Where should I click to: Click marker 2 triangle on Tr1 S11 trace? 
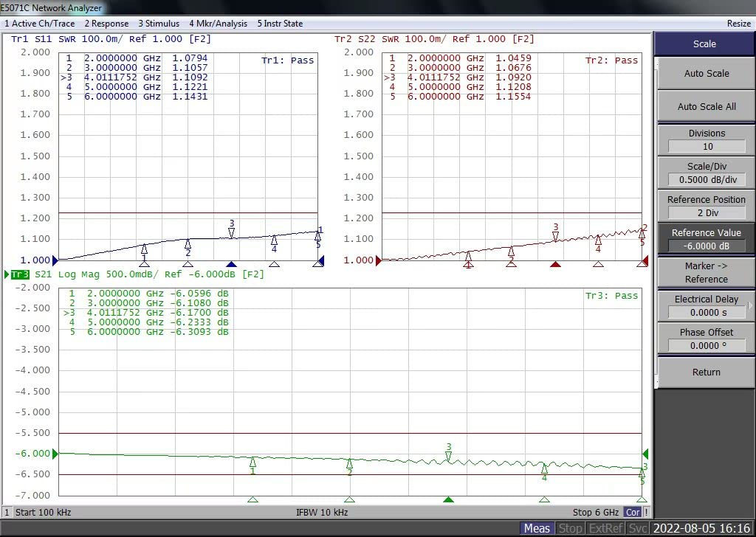click(188, 243)
